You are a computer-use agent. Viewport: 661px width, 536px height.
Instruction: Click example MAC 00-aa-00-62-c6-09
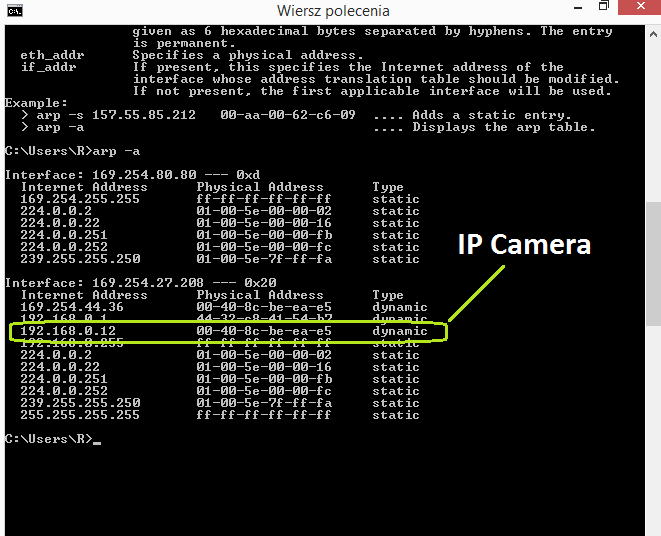[x=288, y=115]
